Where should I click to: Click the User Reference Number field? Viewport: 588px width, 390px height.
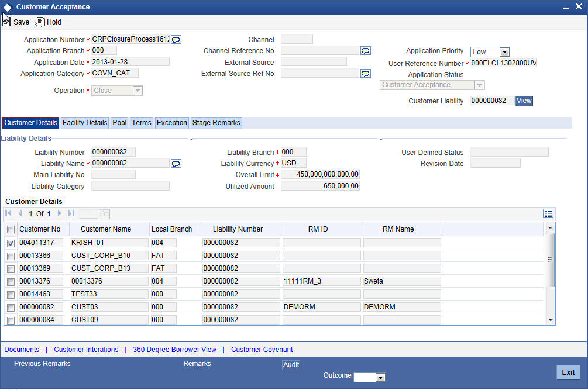[503, 63]
